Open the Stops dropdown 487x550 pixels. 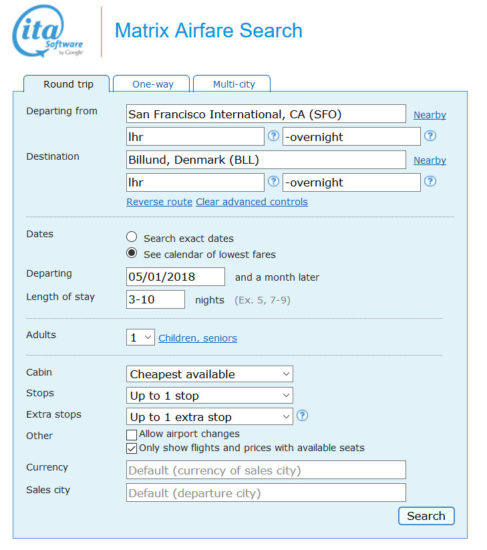pos(209,396)
